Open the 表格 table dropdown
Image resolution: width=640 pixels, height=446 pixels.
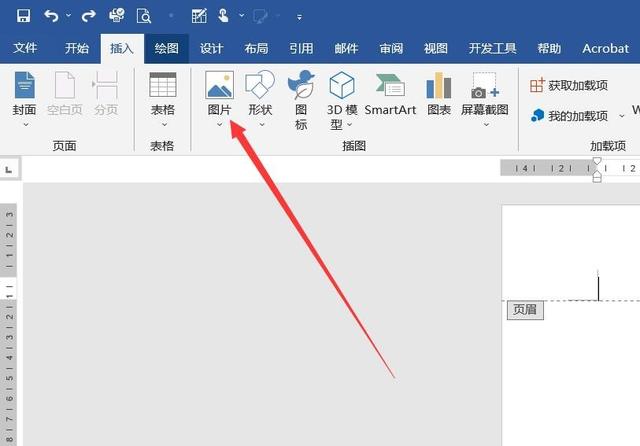162,124
